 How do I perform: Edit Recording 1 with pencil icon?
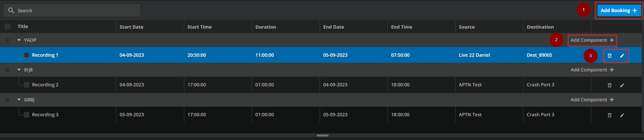pyautogui.click(x=622, y=56)
